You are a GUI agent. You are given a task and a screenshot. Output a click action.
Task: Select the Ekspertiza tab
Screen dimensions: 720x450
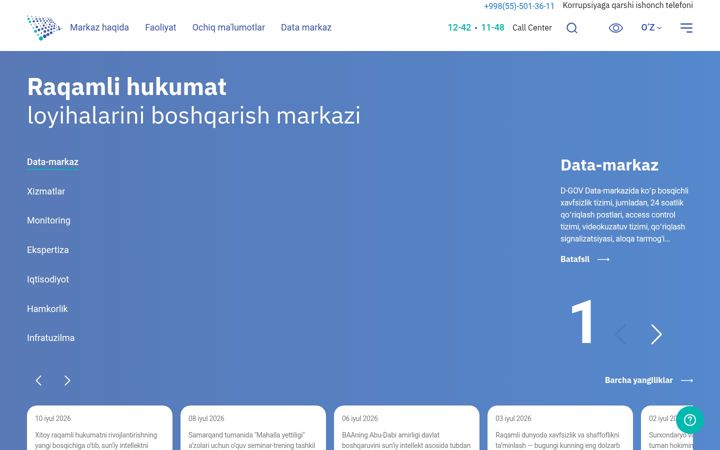tap(48, 250)
